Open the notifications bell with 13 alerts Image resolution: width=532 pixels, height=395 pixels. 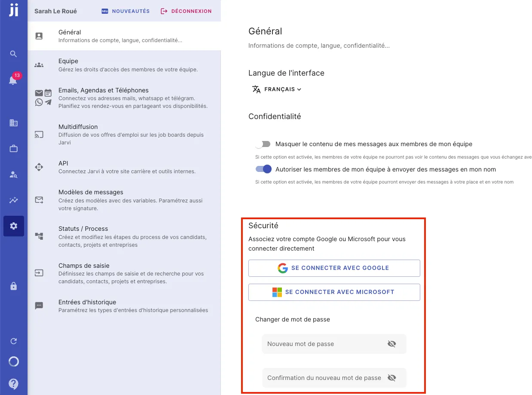[x=13, y=80]
